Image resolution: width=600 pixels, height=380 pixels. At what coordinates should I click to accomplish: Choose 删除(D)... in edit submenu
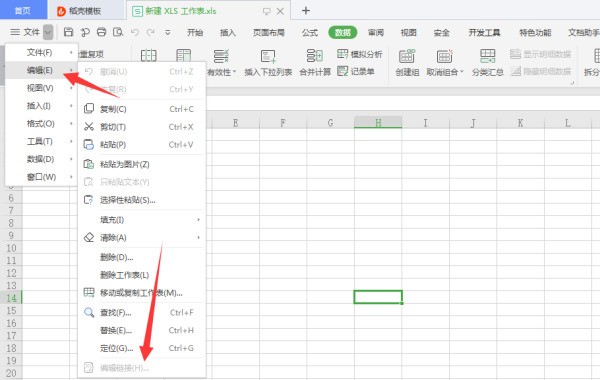(142, 257)
